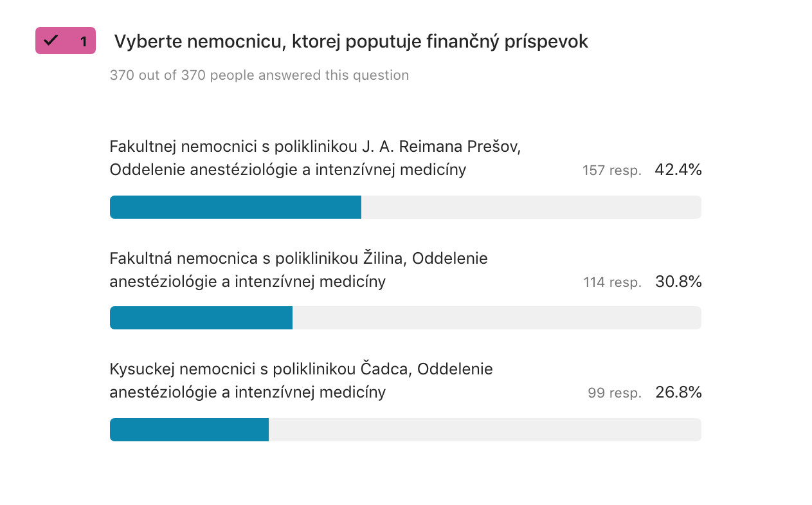812x505 pixels.
Task: Click empty part of the Čadca bar
Action: tap(485, 430)
